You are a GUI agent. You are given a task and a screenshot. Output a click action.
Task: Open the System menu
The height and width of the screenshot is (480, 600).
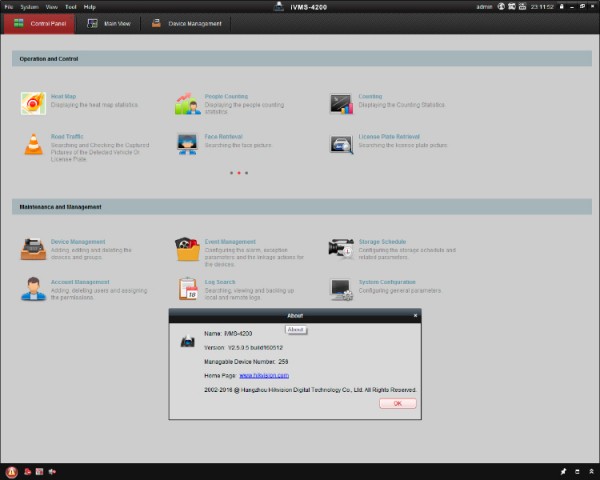29,7
